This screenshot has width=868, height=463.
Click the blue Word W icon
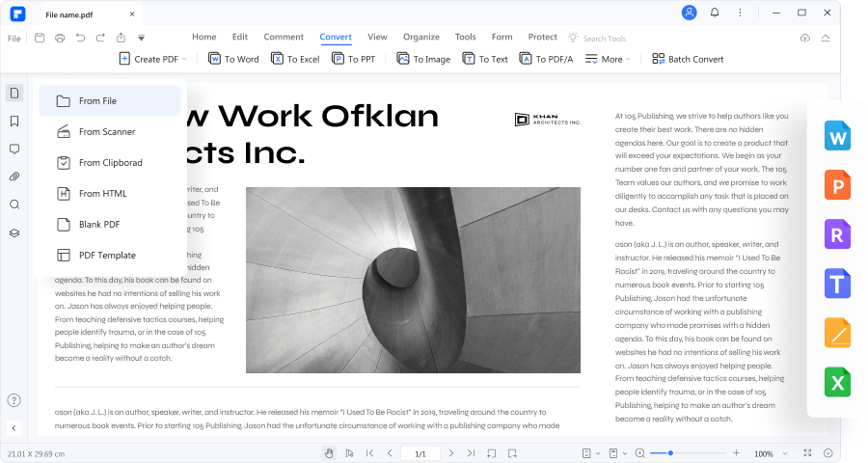point(837,136)
